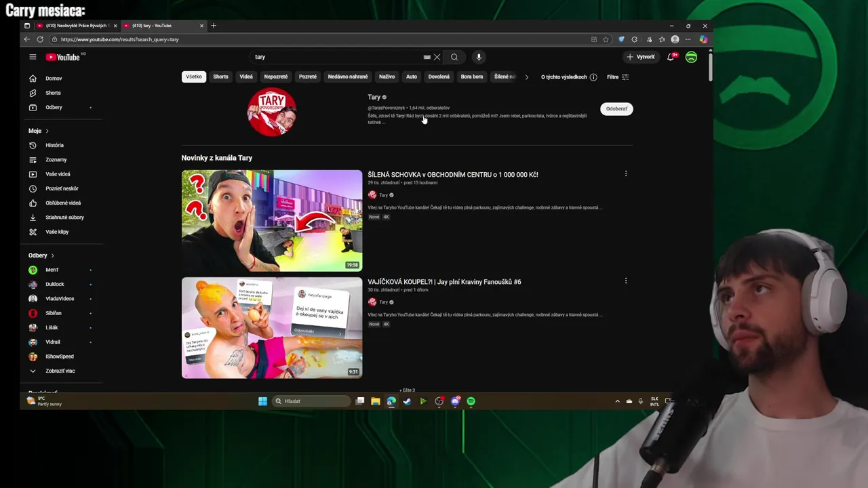This screenshot has height=488, width=868.
Task: Open Steam from the taskbar
Action: pyautogui.click(x=407, y=401)
